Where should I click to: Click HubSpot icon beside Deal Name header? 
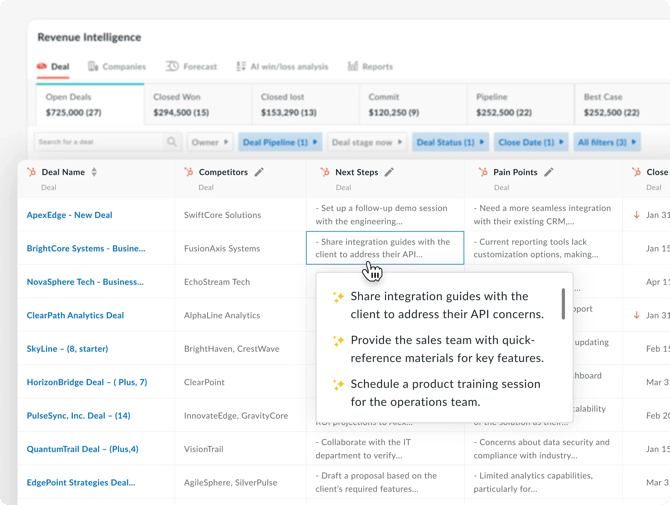[x=31, y=172]
